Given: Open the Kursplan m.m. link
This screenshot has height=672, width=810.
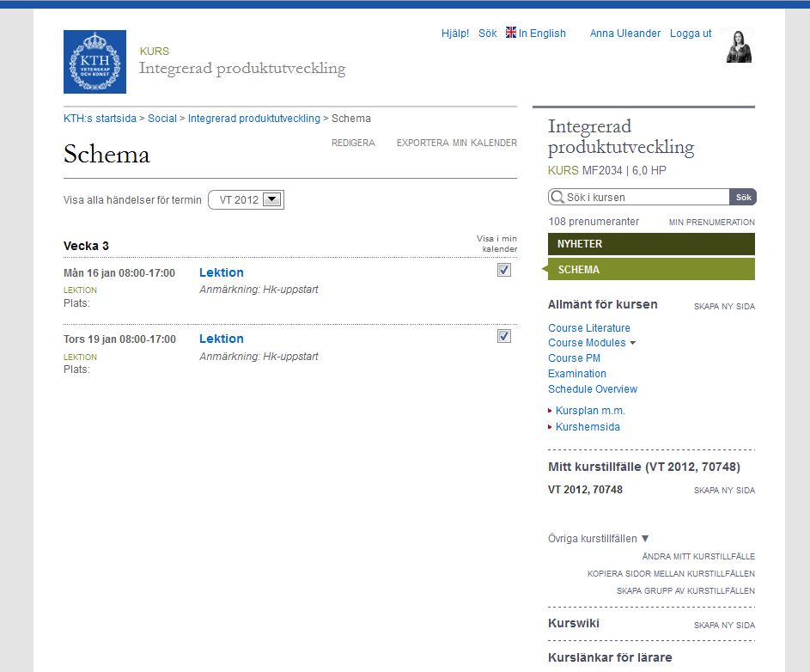Looking at the screenshot, I should [590, 411].
